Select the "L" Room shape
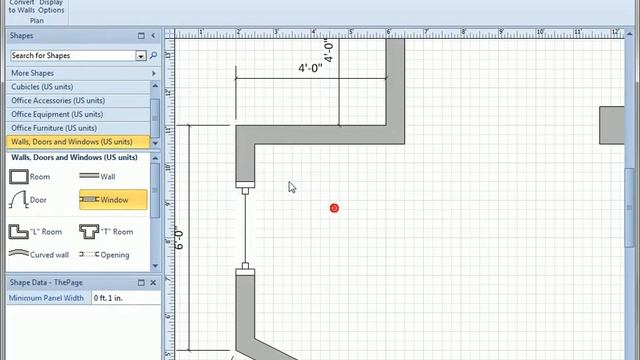The image size is (640, 360). tap(35, 231)
